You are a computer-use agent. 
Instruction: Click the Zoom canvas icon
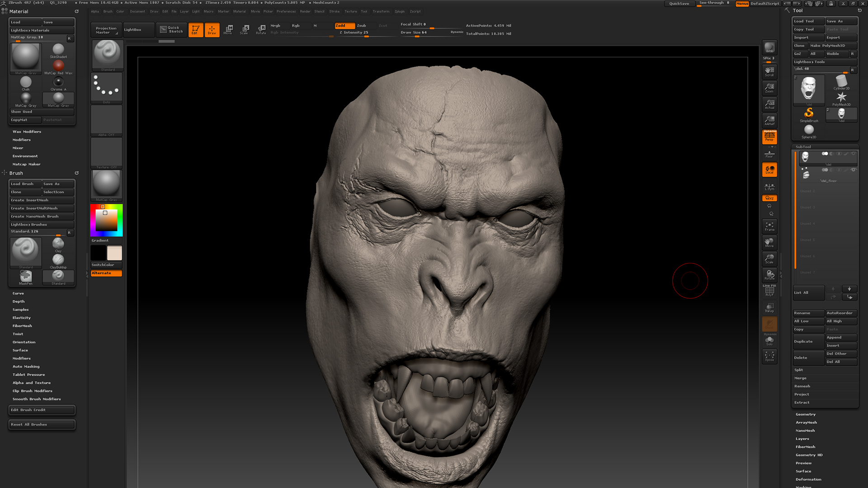(x=769, y=88)
